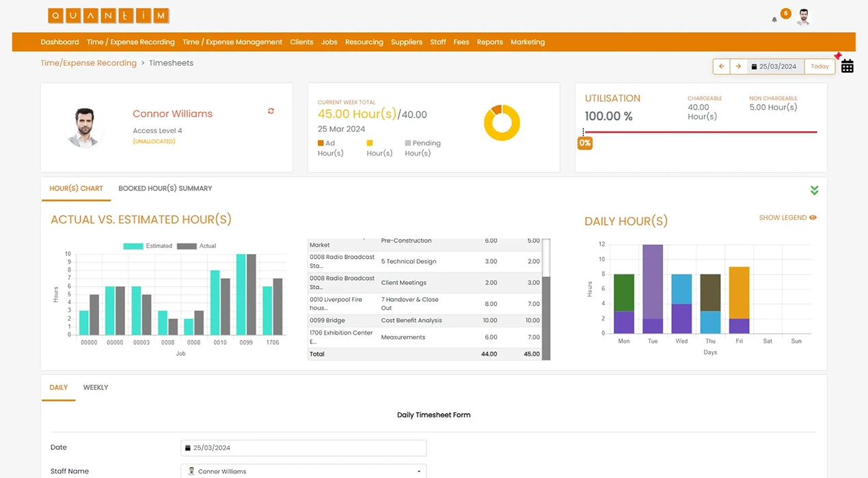Open the notifications bell icon
The height and width of the screenshot is (478, 868).
coord(774,20)
